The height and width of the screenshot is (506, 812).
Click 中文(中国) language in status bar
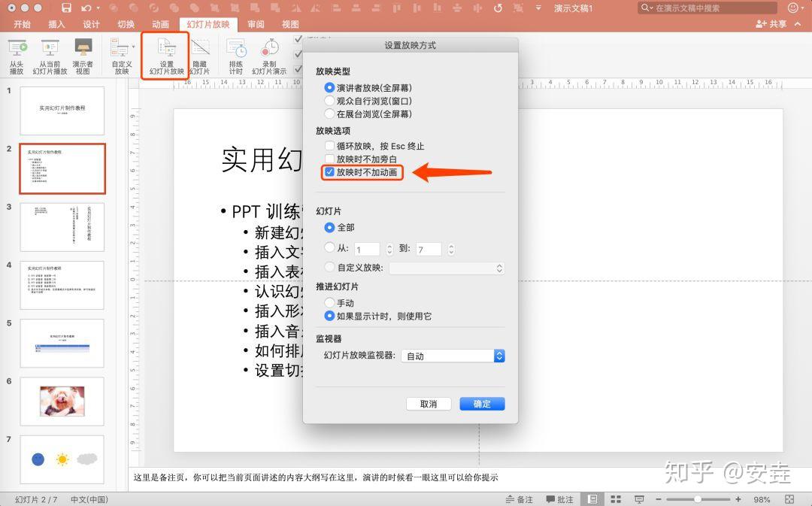89,499
